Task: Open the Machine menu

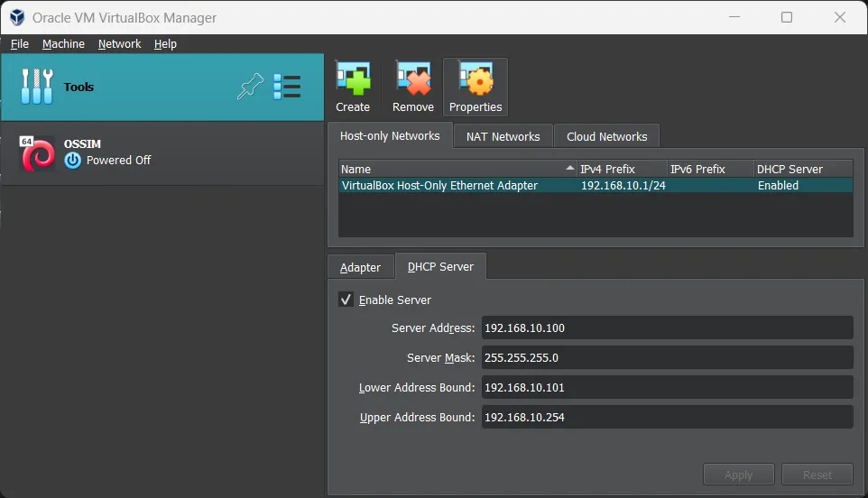Action: click(63, 43)
